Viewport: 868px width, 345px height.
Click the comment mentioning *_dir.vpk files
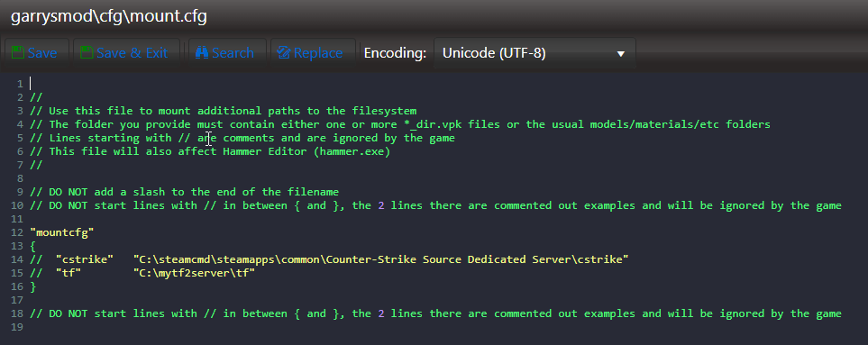pyautogui.click(x=399, y=124)
